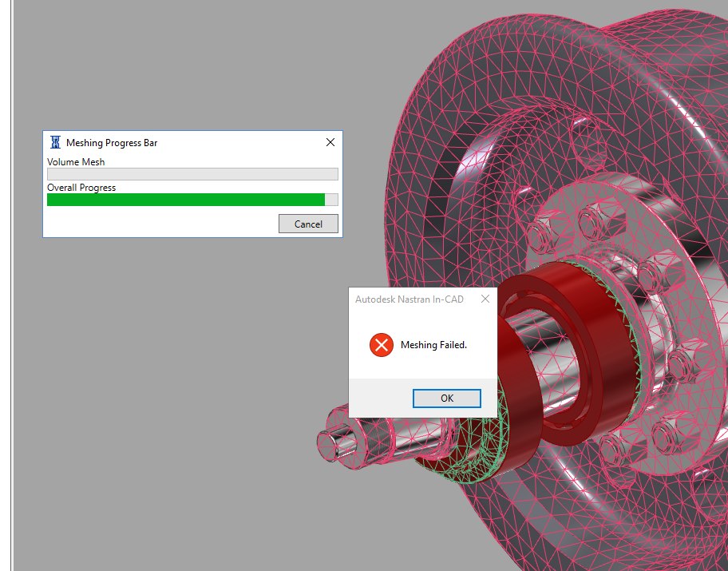This screenshot has width=728, height=571.
Task: Click the empty Volume Mesh progress bar
Action: coord(192,174)
